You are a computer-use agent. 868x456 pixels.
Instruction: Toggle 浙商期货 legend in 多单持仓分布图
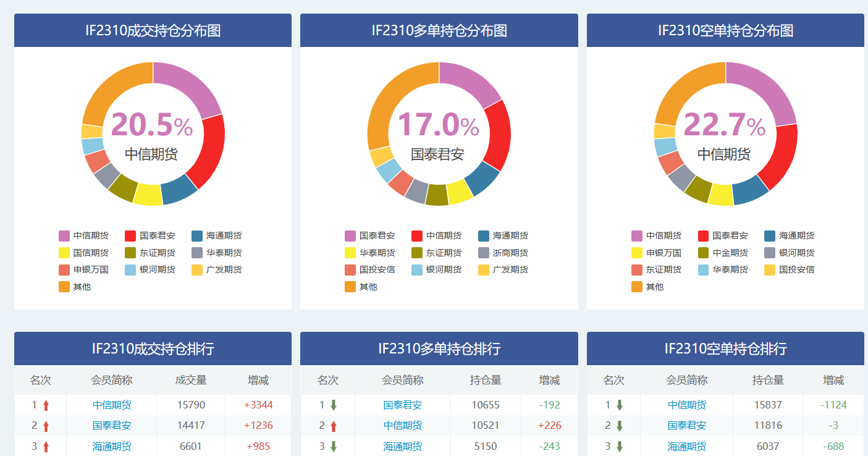coord(504,253)
